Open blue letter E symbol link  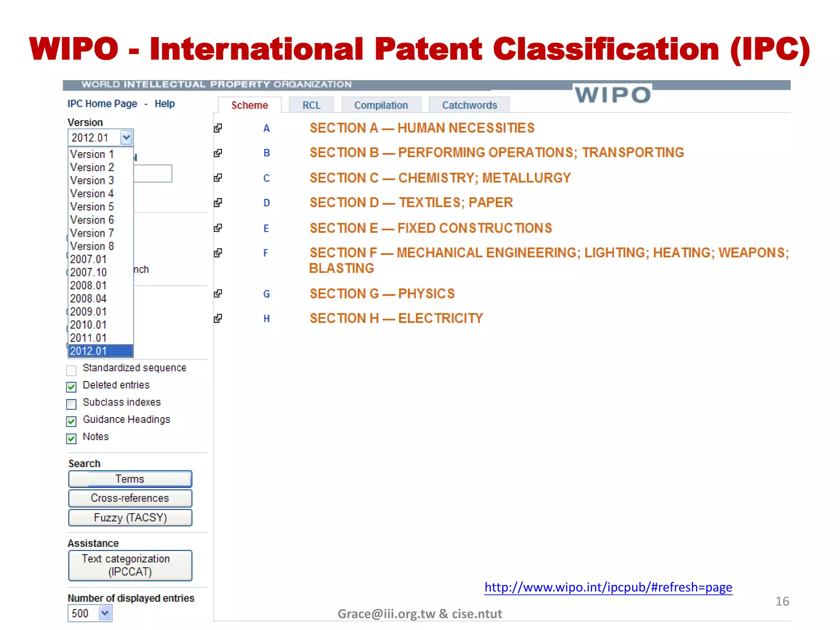[x=266, y=228]
